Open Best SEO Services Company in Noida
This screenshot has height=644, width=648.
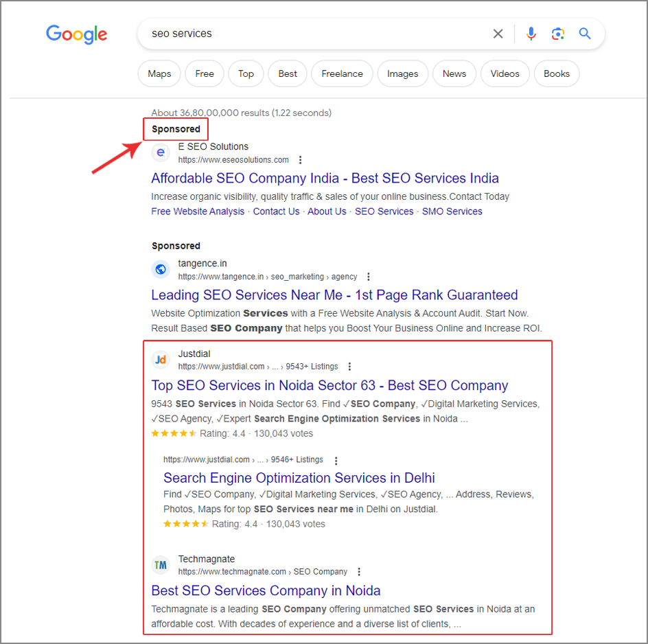click(266, 590)
